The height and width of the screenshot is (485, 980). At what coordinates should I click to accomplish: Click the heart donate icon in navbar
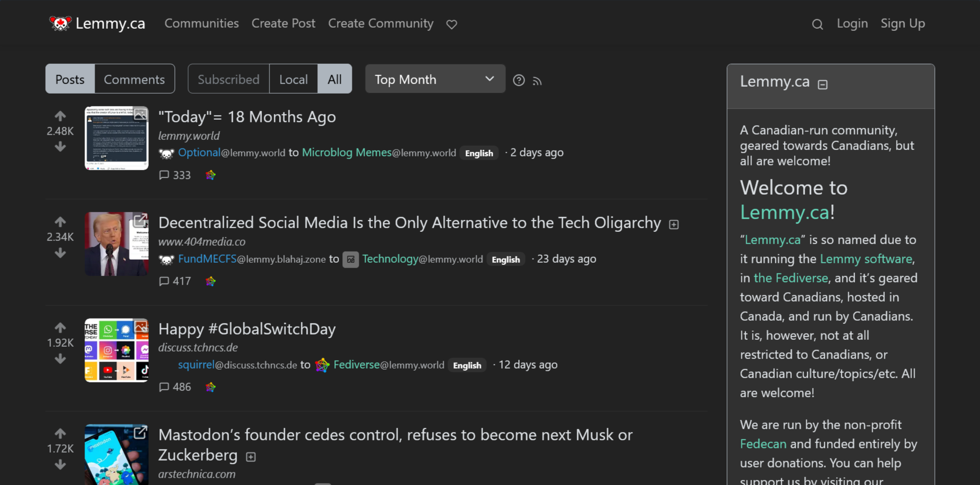(x=452, y=24)
